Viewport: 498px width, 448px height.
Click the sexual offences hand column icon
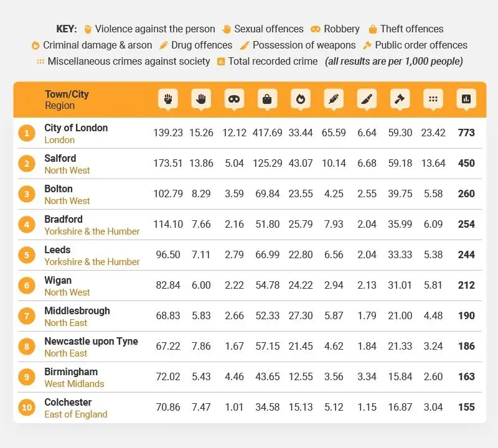click(x=201, y=99)
